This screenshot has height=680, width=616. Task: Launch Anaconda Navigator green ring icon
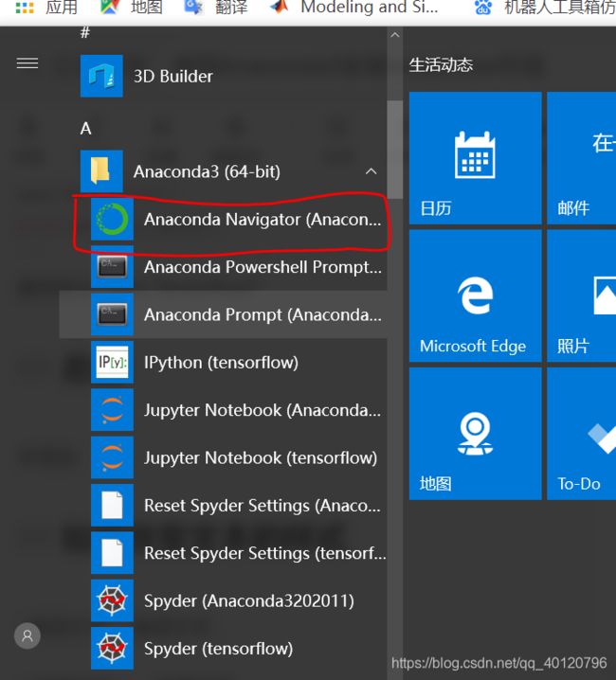tap(112, 219)
